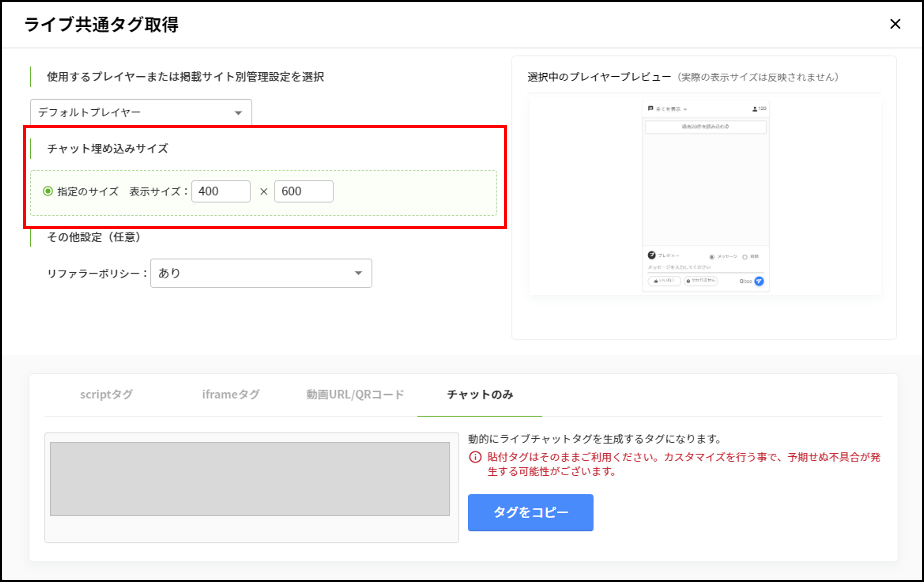Close the ライブ共通タグ取得 dialog
The height and width of the screenshot is (582, 924).
coord(895,24)
